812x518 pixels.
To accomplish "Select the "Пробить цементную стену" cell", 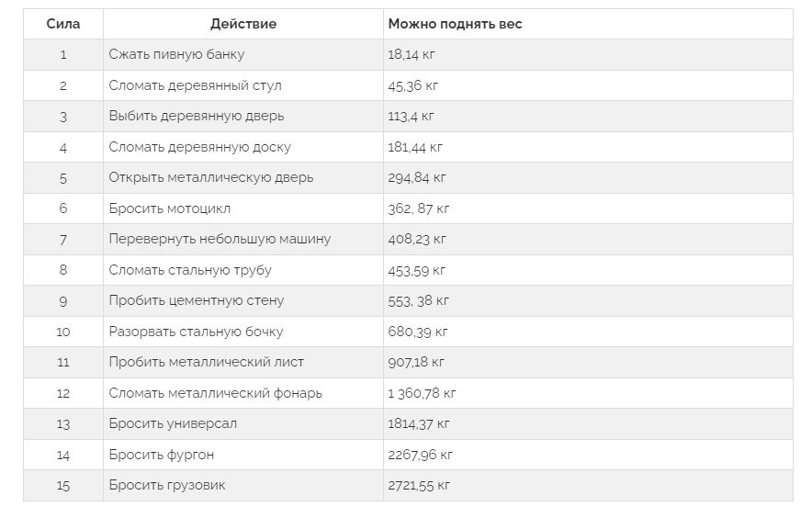I will (242, 301).
